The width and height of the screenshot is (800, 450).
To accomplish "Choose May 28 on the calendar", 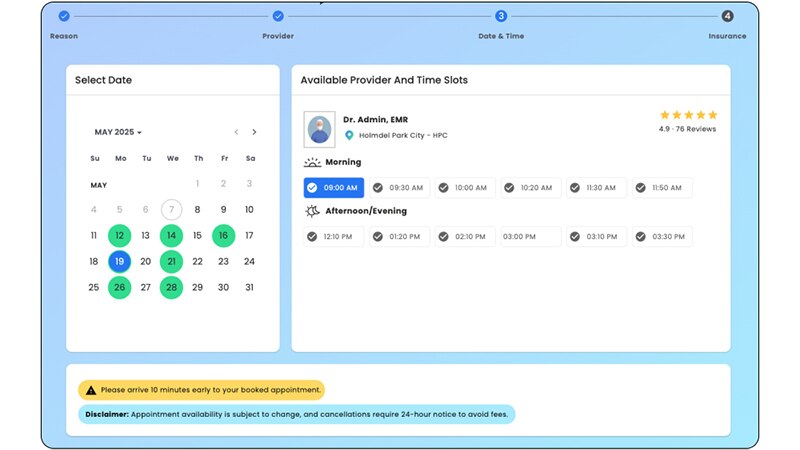I will (x=171, y=288).
